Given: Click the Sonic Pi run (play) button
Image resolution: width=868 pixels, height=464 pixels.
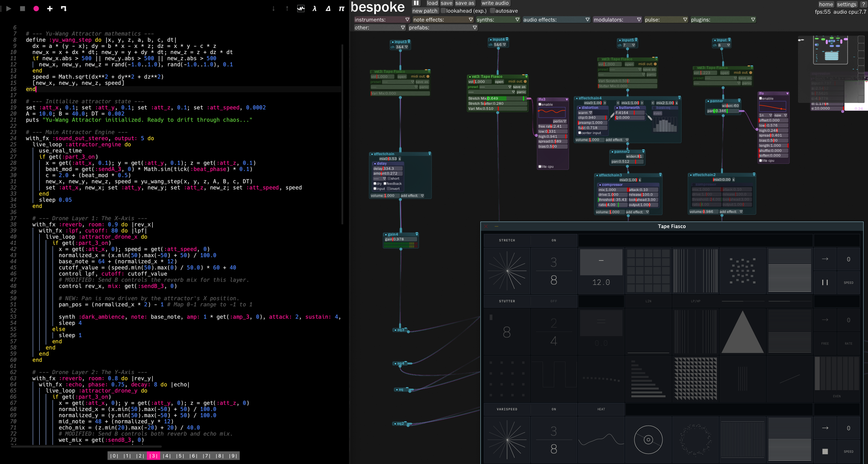Looking at the screenshot, I should (9, 8).
